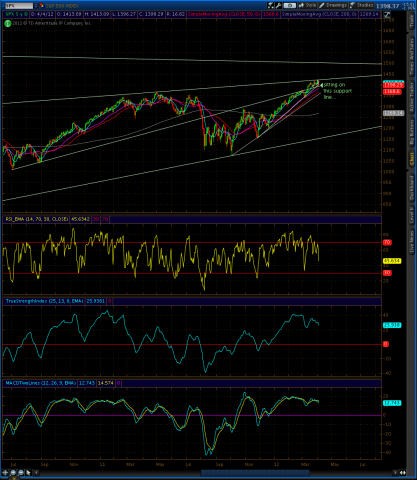417x480 pixels.
Task: Switch to the Times And Sales tab
Action: [x=412, y=56]
